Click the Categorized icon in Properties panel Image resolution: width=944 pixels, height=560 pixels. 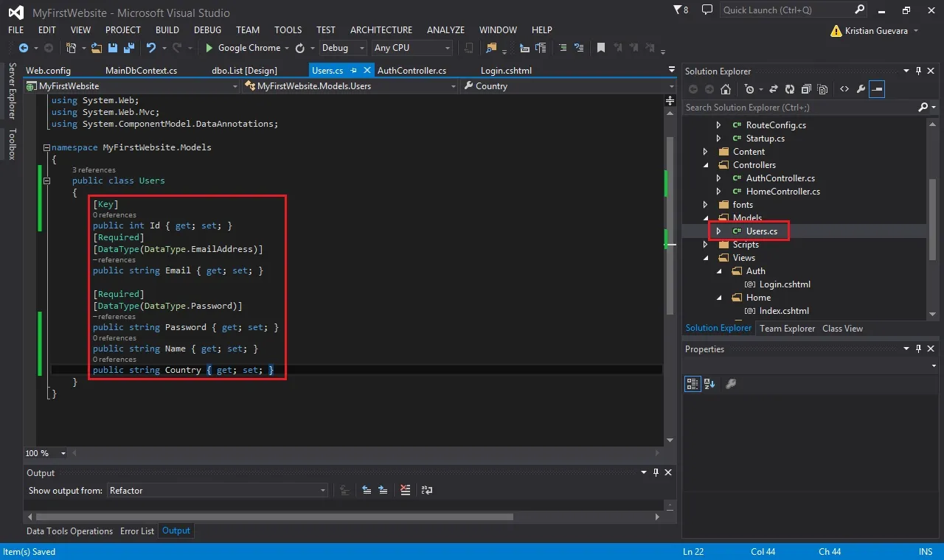[x=693, y=384]
